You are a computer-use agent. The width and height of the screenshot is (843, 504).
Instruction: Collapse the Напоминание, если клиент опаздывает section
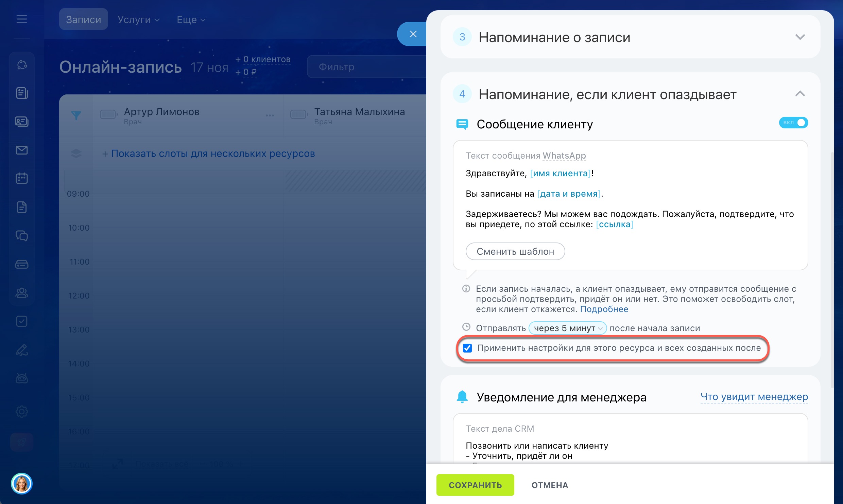point(800,94)
